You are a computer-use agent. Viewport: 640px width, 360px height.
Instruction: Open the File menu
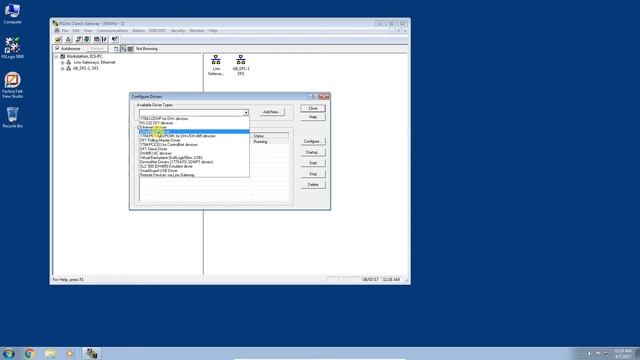pos(65,31)
